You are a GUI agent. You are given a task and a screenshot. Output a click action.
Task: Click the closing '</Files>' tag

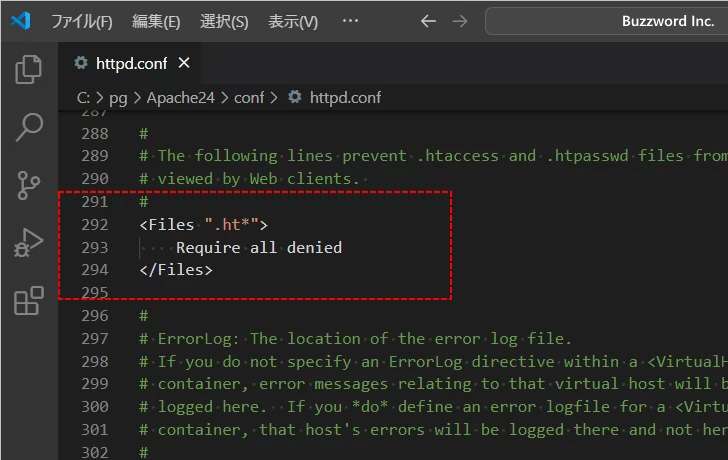pos(176,270)
